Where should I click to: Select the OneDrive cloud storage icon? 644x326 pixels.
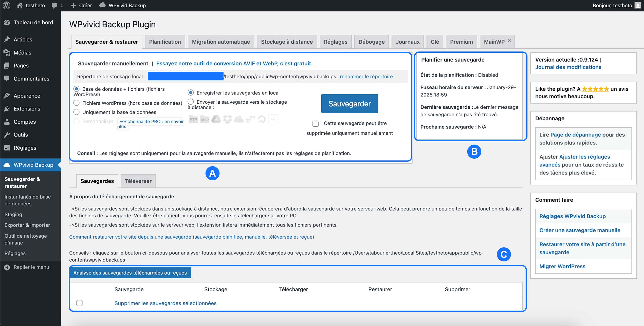[x=238, y=119]
